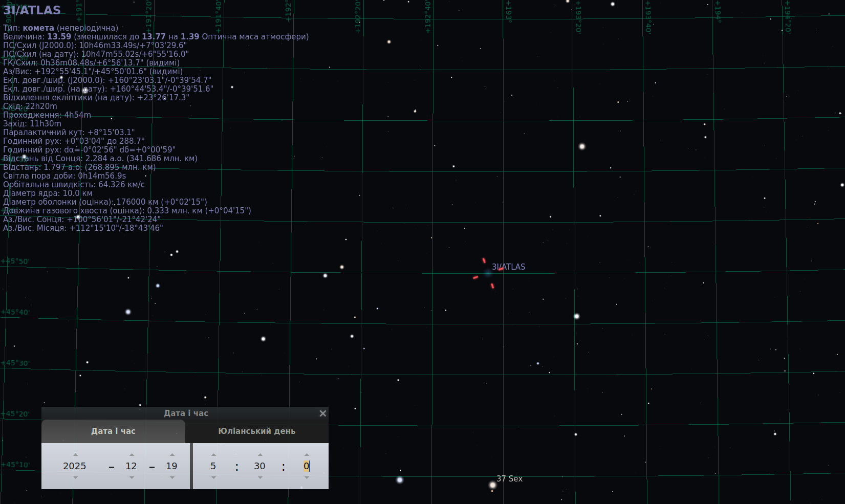Increase the day with the up arrow
The height and width of the screenshot is (504, 845).
coord(172,454)
